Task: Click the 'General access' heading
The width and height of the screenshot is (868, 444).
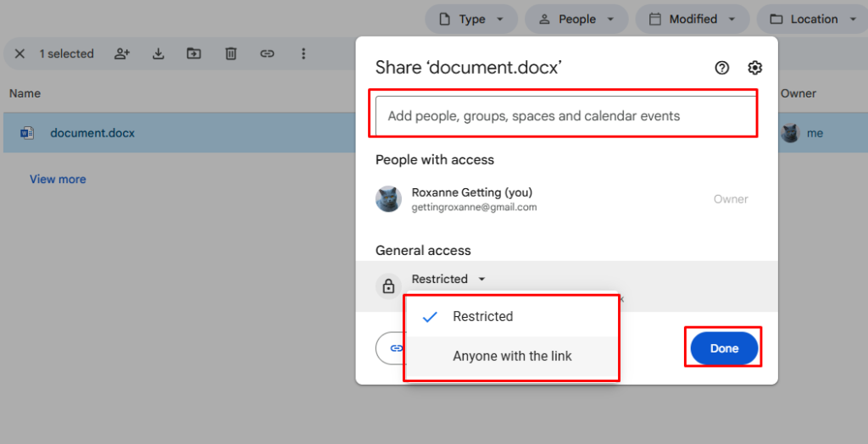Action: click(x=423, y=250)
